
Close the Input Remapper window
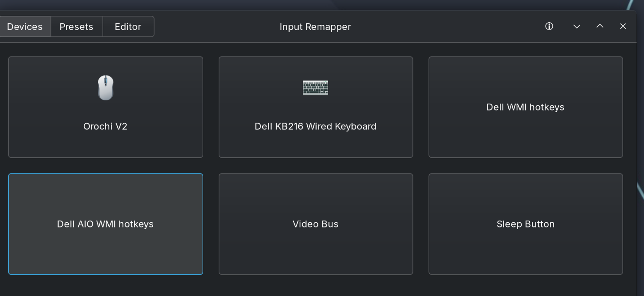coord(623,26)
